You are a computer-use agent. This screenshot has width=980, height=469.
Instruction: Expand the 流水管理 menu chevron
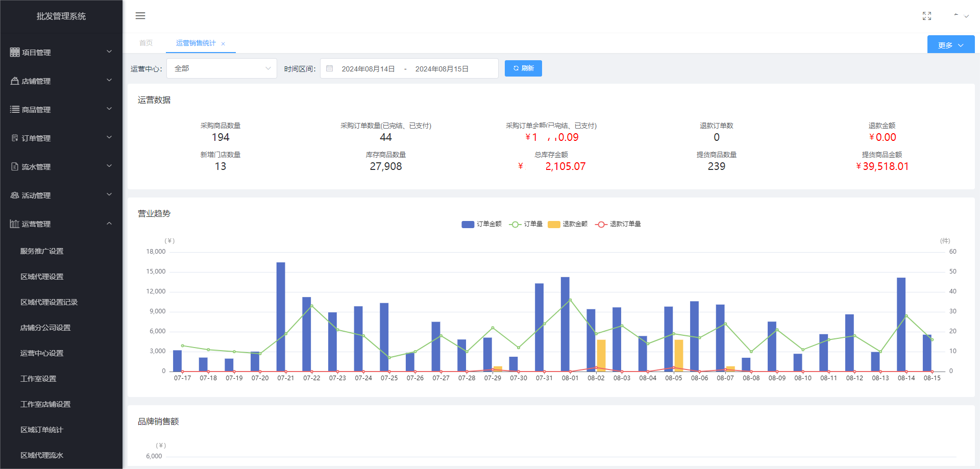[x=109, y=166]
